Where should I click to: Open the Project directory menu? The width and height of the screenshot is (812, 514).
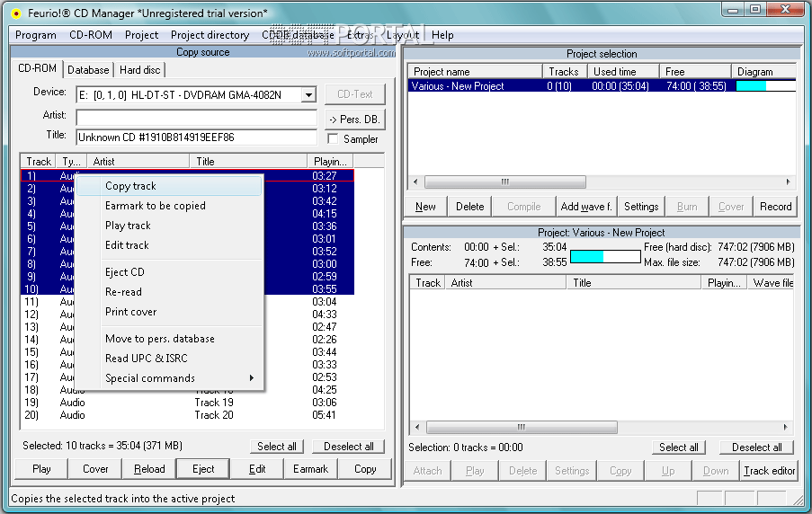click(x=210, y=35)
